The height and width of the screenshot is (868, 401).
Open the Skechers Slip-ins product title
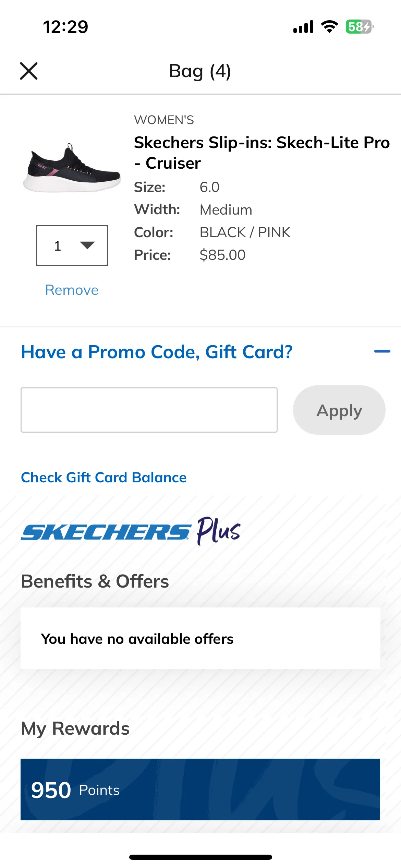point(262,153)
